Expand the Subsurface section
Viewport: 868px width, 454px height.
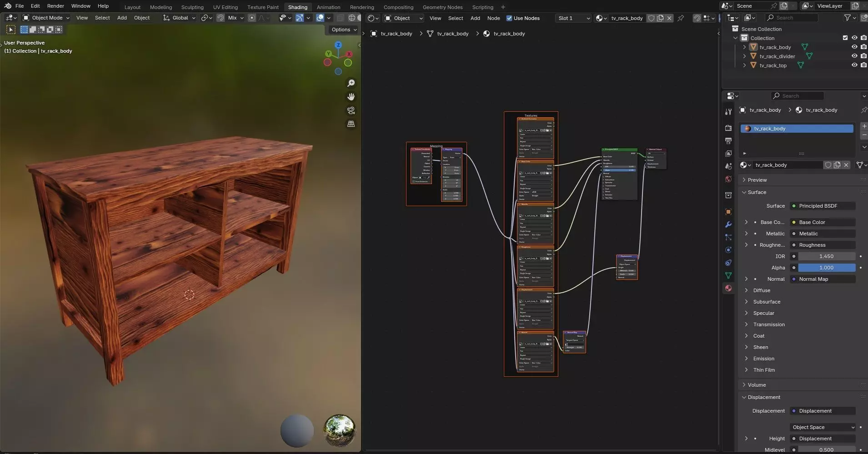[x=766, y=302]
